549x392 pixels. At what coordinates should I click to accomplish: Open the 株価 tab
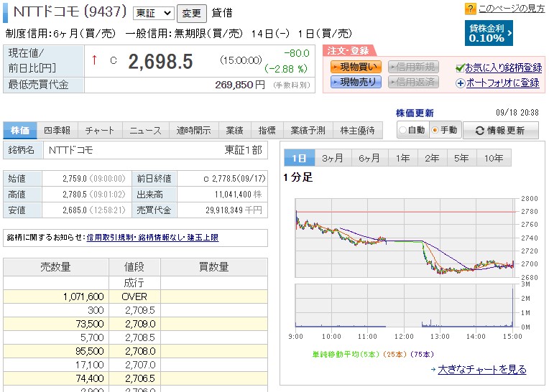pyautogui.click(x=20, y=131)
